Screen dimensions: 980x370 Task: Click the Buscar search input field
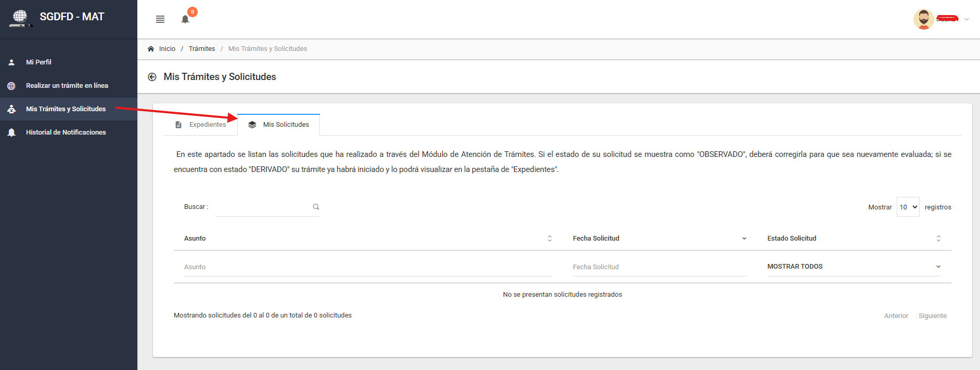click(263, 207)
